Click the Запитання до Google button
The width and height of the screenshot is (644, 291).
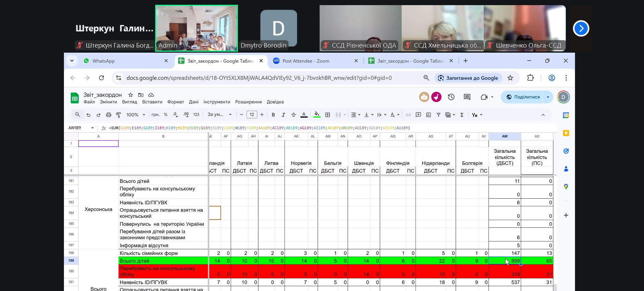(468, 78)
